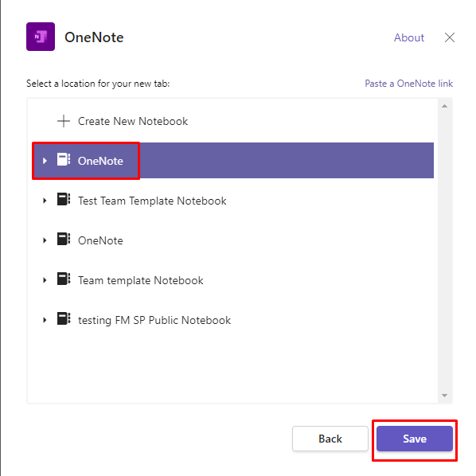Expand Team template Notebook arrow

[x=45, y=280]
